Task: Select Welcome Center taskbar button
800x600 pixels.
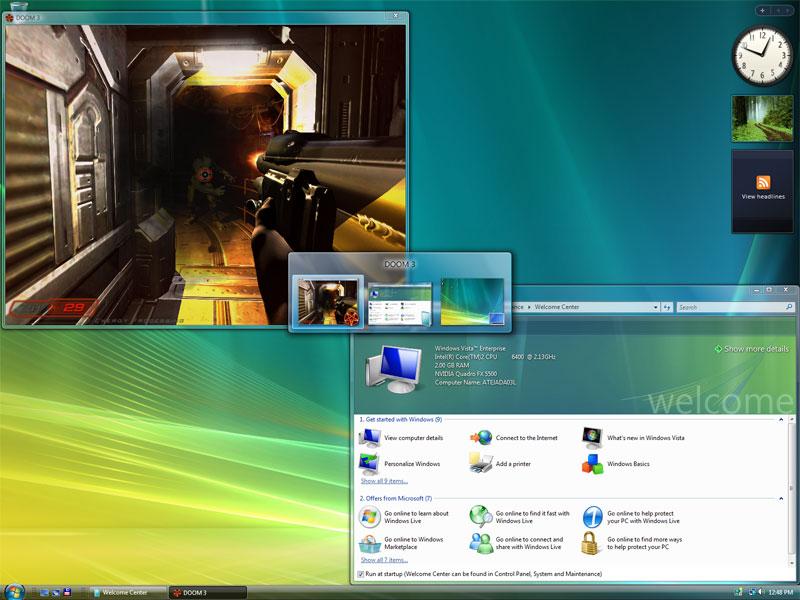Action: tap(125, 592)
